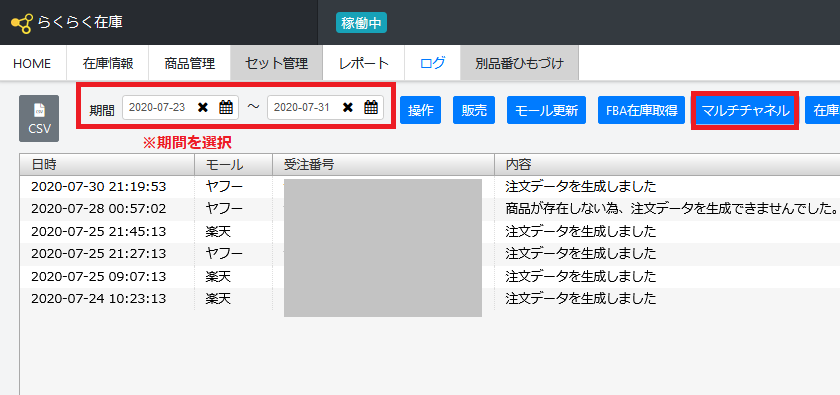This screenshot has width=840, height=395.
Task: Open the 在庫情報 tab
Action: pyautogui.click(x=108, y=63)
